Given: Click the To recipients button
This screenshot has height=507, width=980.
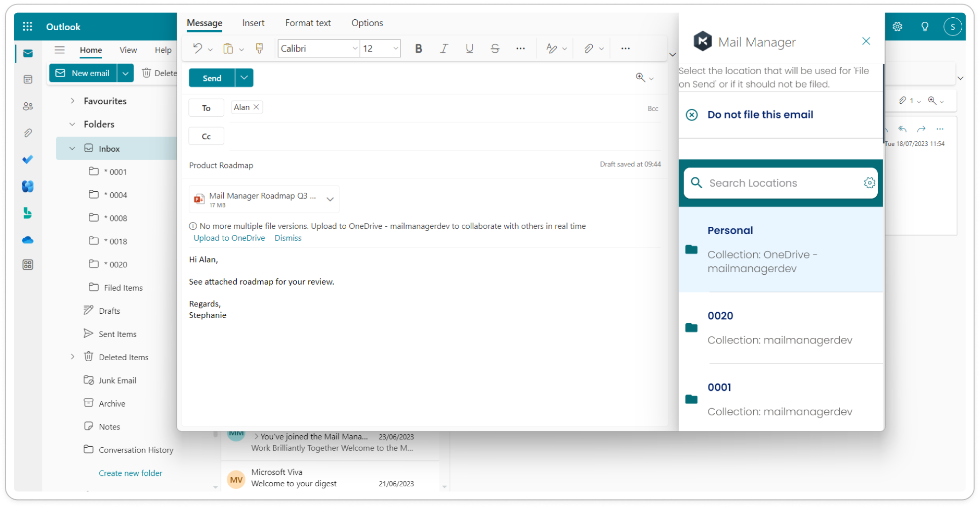Looking at the screenshot, I should (x=206, y=108).
